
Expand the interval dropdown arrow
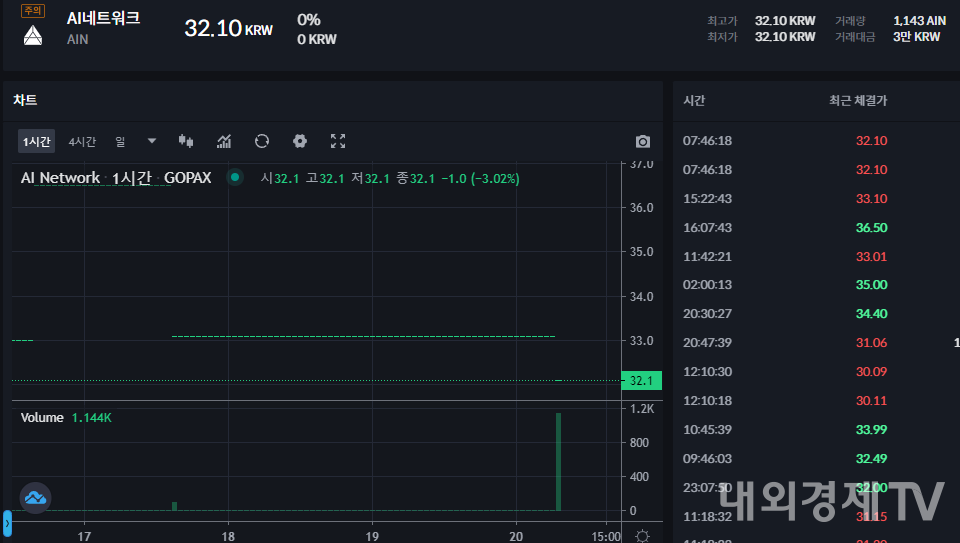tap(152, 141)
